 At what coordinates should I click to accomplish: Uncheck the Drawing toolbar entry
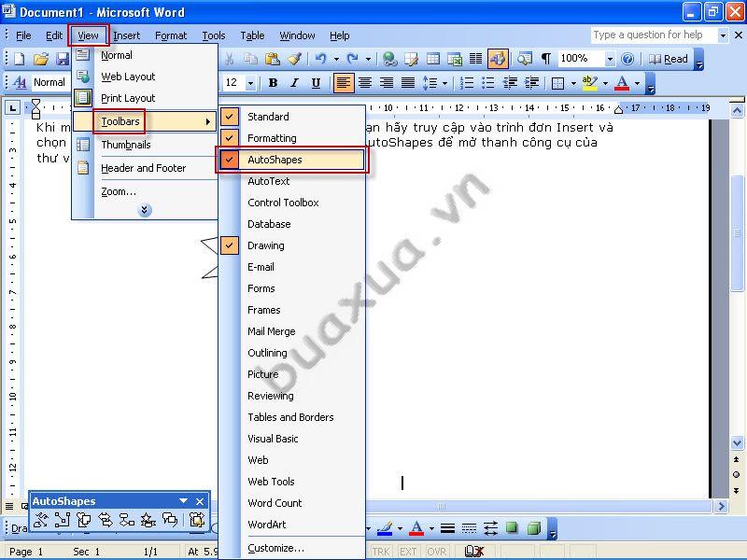[x=291, y=245]
